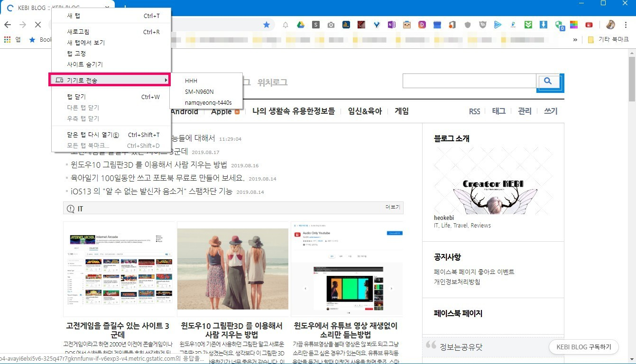Show hidden bookmarks with double chevron
Screen dimensions: 636x364
[x=575, y=40]
